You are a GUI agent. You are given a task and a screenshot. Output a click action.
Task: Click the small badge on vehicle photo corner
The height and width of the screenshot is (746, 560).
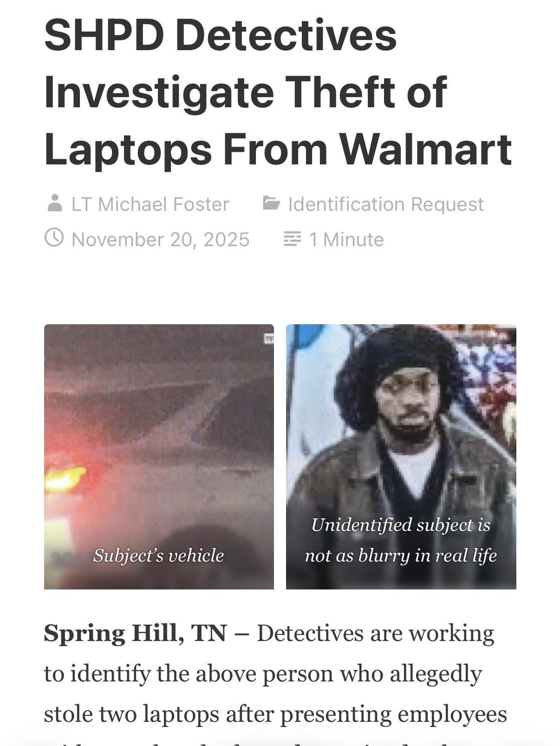[269, 339]
